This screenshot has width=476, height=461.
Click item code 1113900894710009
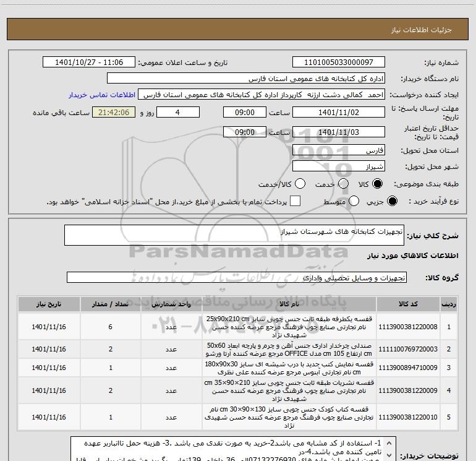coord(408,368)
